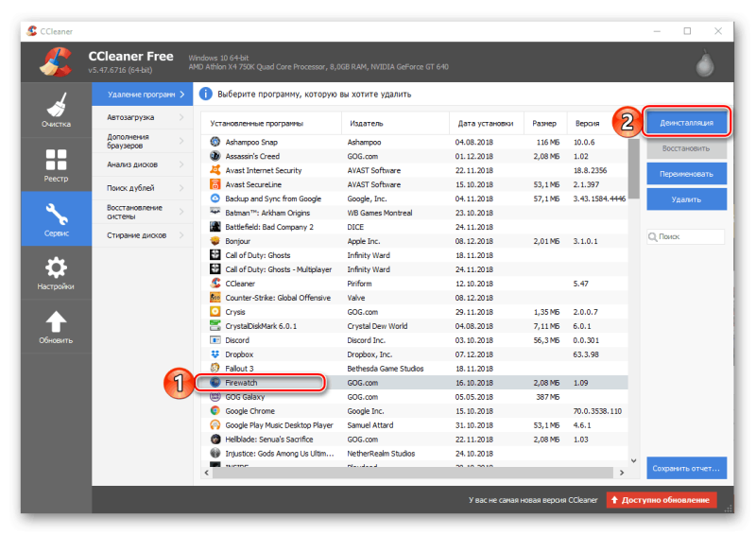This screenshot has width=756, height=535.
Task: Click the chevron beside Стирание дисков
Action: pos(181,235)
